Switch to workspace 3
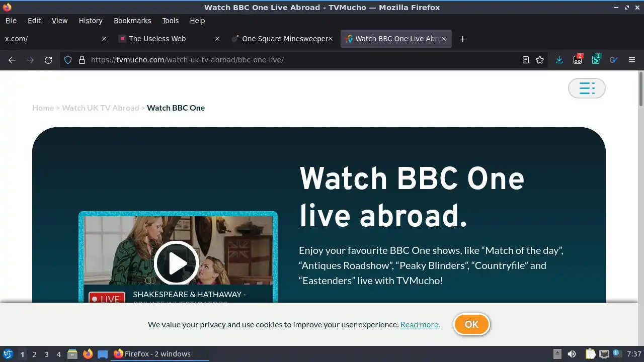The height and width of the screenshot is (362, 644). point(46,354)
